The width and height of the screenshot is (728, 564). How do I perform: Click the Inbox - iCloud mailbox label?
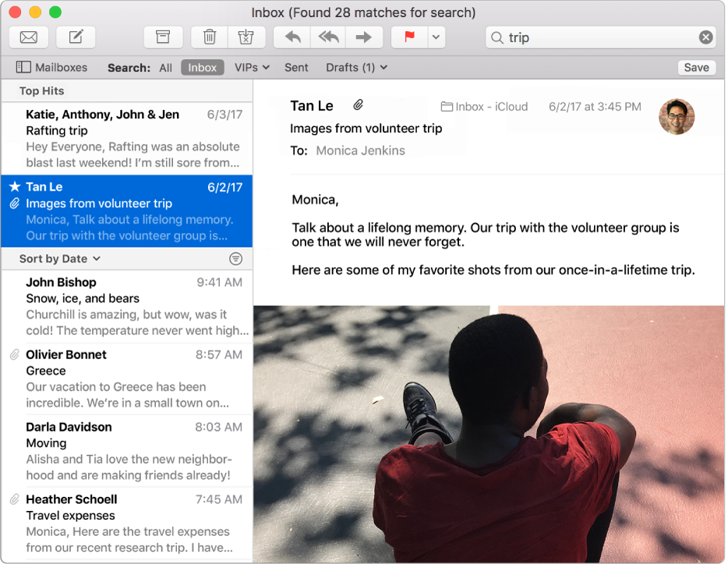click(x=484, y=107)
